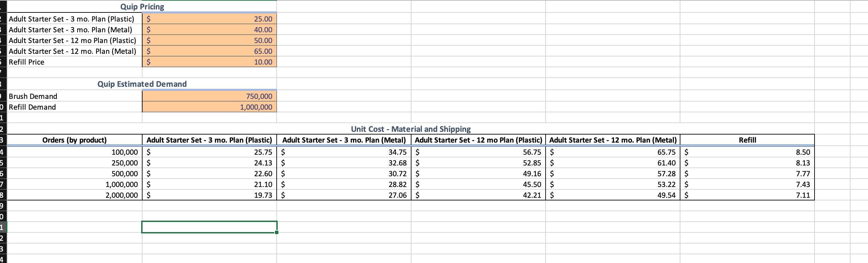This screenshot has height=263, width=868.
Task: Select Unit Cost - Material and Shipping title
Action: click(x=411, y=129)
